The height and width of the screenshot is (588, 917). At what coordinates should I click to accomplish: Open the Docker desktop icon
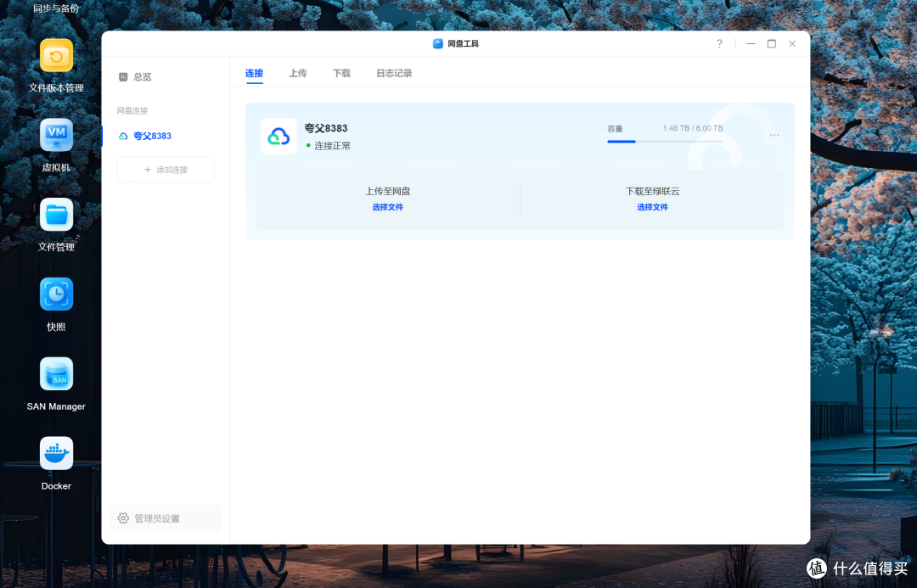56,453
